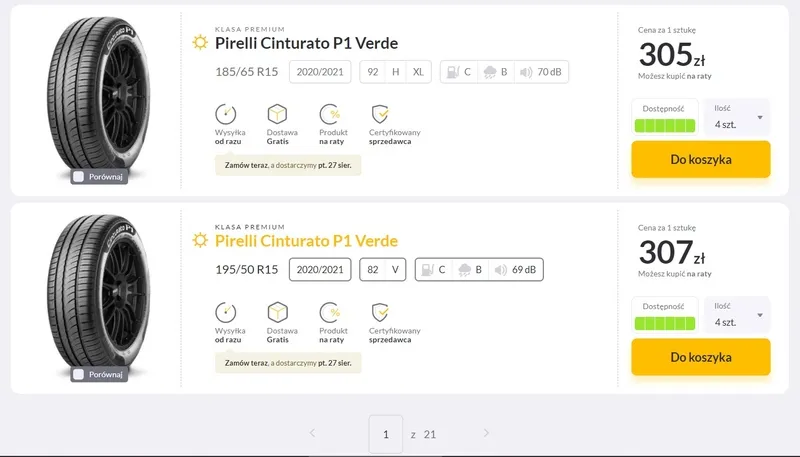Click the Produkt na raty percent icon for 195/50 R15 tire
The image size is (800, 457).
(330, 312)
